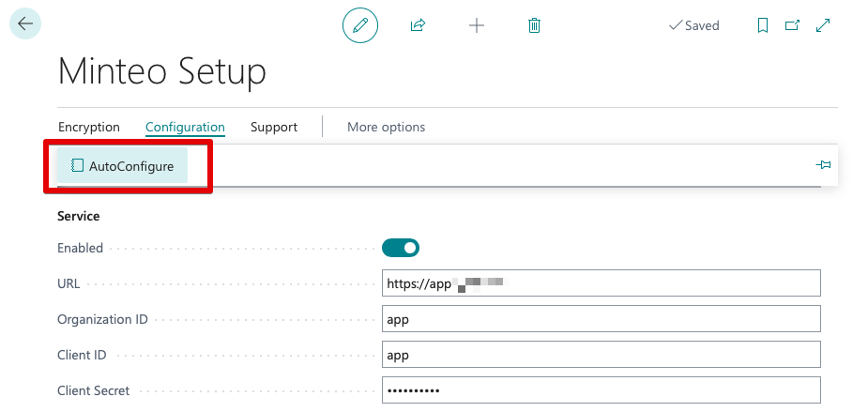Viewport: 868px width, 412px height.
Task: Toggle edit mode with the pencil icon
Action: (x=360, y=25)
